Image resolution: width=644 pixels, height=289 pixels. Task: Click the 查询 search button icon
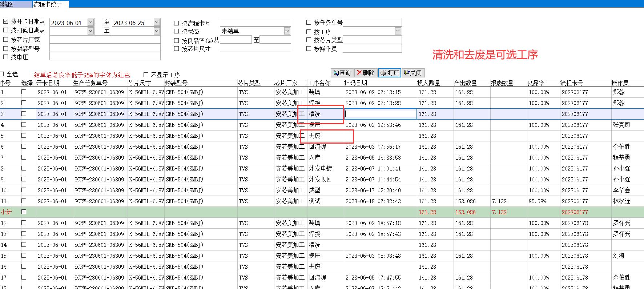click(x=336, y=73)
